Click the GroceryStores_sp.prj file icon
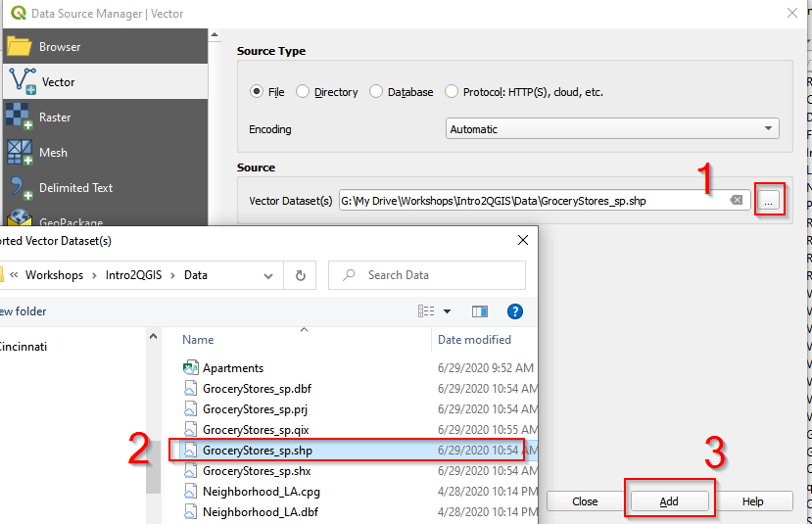 pyautogui.click(x=191, y=409)
